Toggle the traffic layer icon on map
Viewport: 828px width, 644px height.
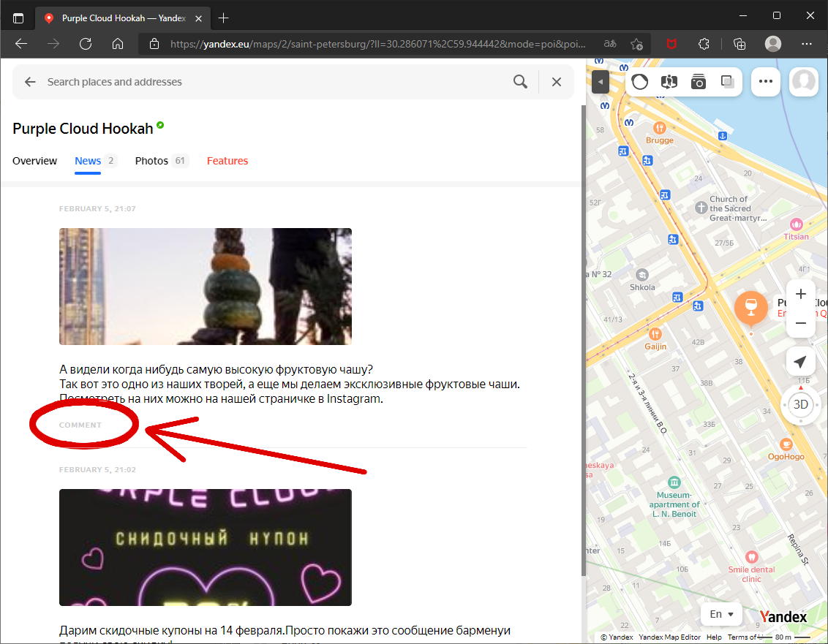point(639,82)
